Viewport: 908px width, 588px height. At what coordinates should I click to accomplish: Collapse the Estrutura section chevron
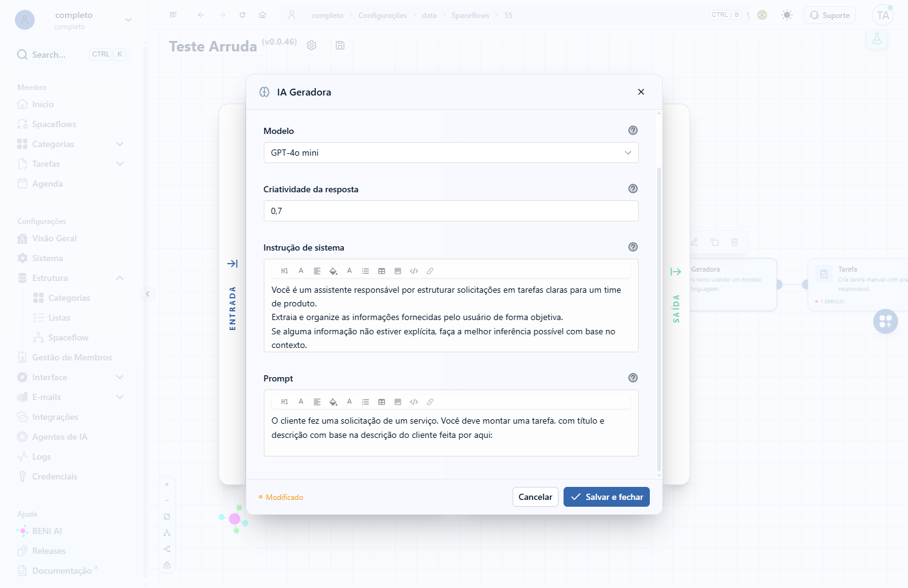(x=120, y=278)
